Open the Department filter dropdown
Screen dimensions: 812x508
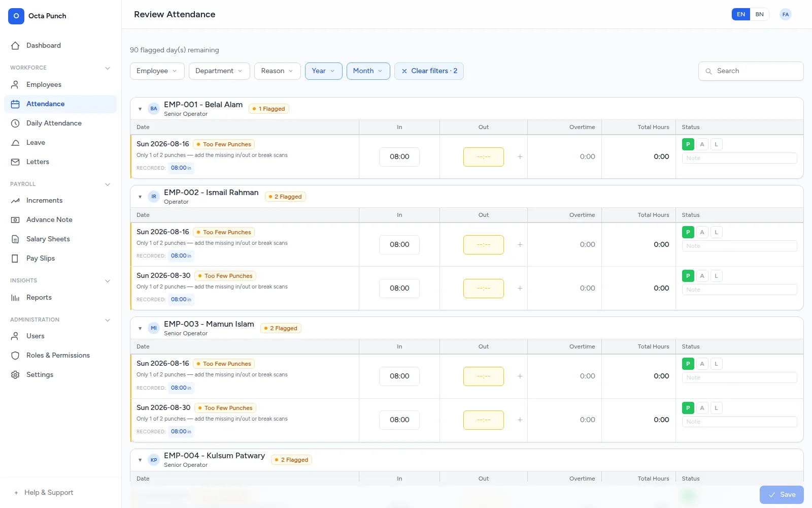coord(219,71)
